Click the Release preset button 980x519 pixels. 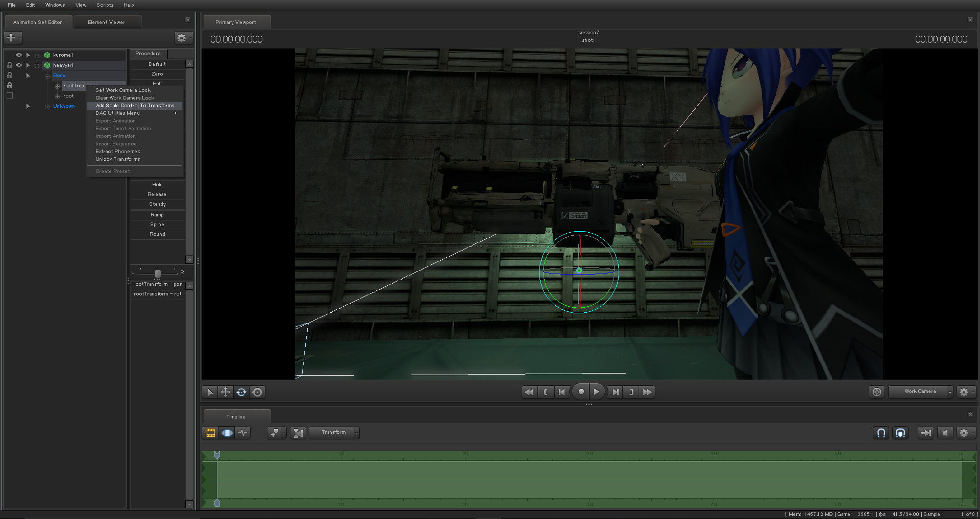click(157, 194)
